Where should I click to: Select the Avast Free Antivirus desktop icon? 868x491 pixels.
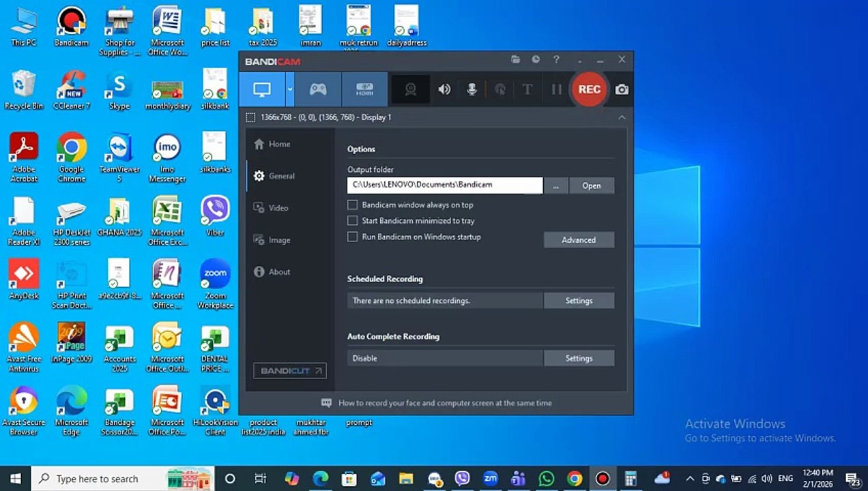(24, 348)
